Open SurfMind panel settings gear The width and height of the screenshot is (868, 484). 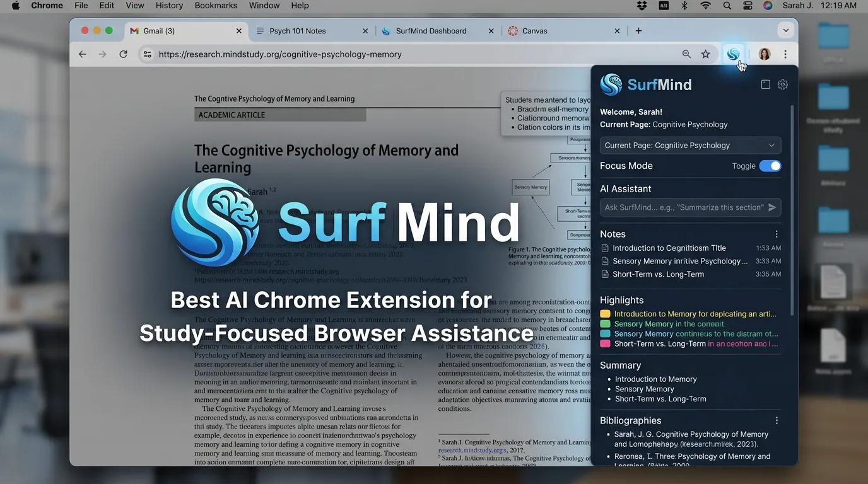pyautogui.click(x=783, y=84)
